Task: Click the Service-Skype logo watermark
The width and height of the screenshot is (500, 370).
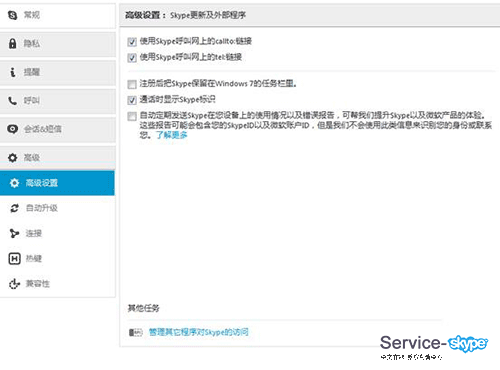Action: pos(434,347)
